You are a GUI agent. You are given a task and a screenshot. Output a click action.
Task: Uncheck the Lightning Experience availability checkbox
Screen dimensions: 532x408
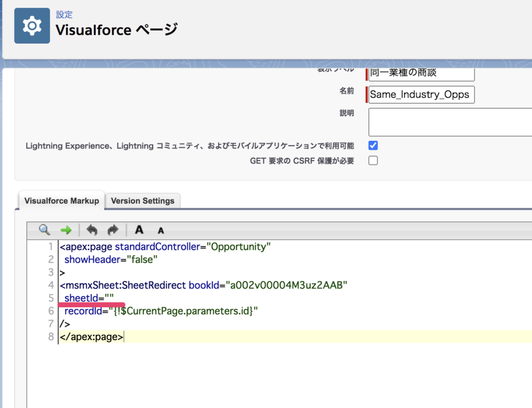click(x=373, y=146)
